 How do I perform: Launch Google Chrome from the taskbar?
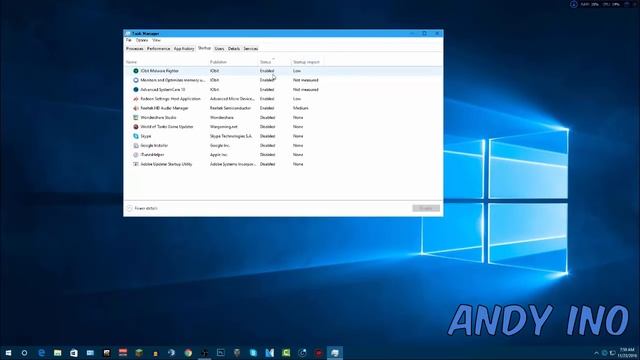click(x=188, y=353)
